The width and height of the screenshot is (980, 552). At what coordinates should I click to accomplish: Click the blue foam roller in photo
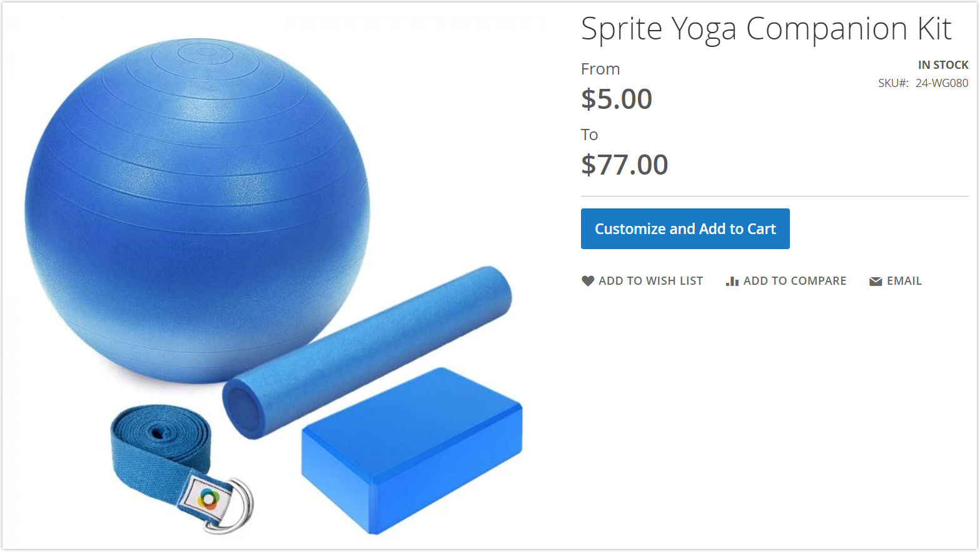click(367, 352)
